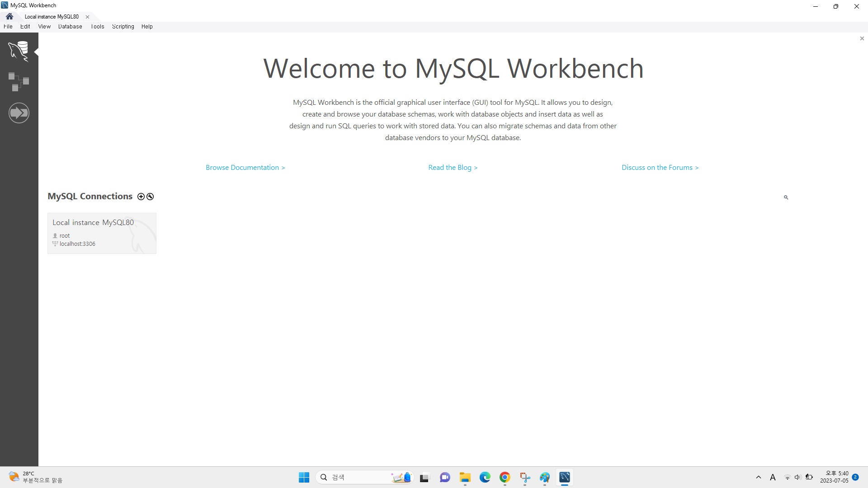The image size is (868, 488).
Task: Open Manage Connections wrench icon
Action: point(150,197)
